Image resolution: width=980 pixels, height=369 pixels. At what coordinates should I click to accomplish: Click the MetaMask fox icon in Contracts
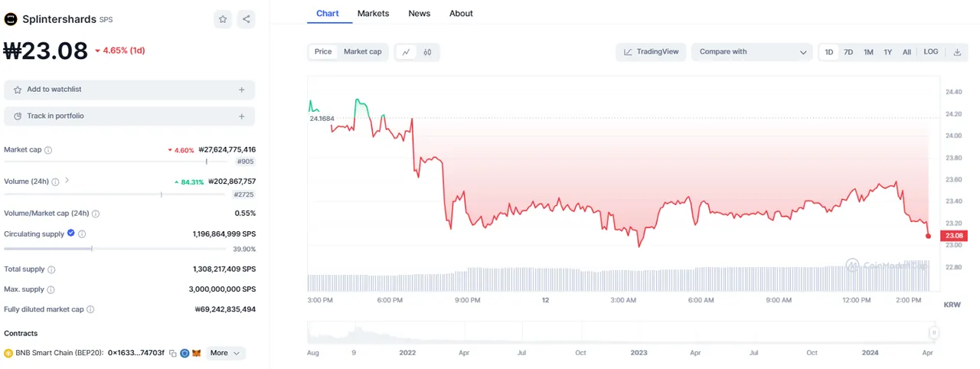click(x=195, y=353)
